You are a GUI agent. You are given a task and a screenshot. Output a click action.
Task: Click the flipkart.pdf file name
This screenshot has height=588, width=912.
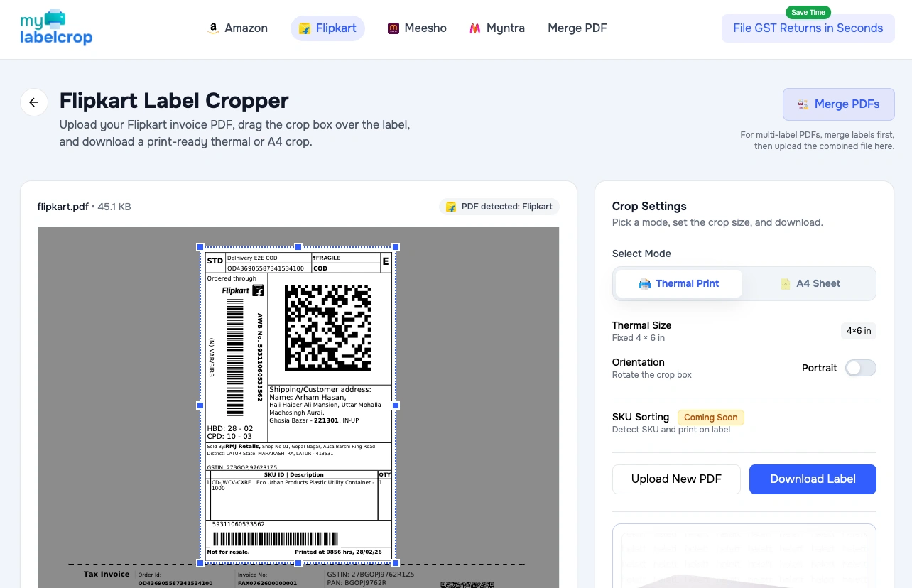[x=63, y=207]
